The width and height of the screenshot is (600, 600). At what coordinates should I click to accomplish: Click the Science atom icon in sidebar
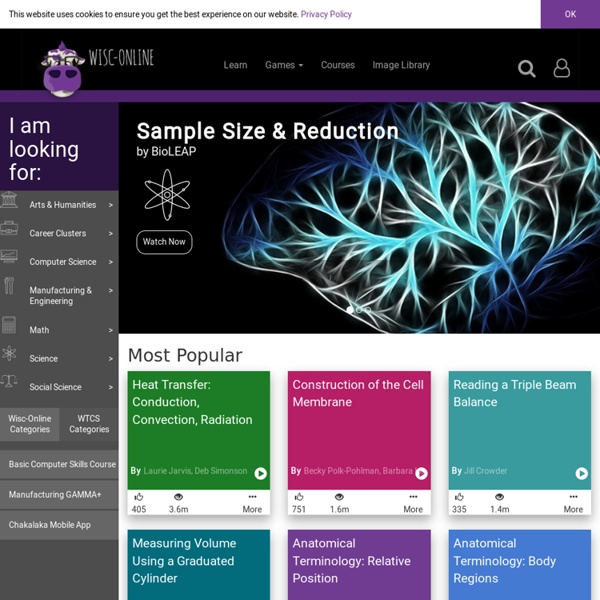[x=9, y=353]
